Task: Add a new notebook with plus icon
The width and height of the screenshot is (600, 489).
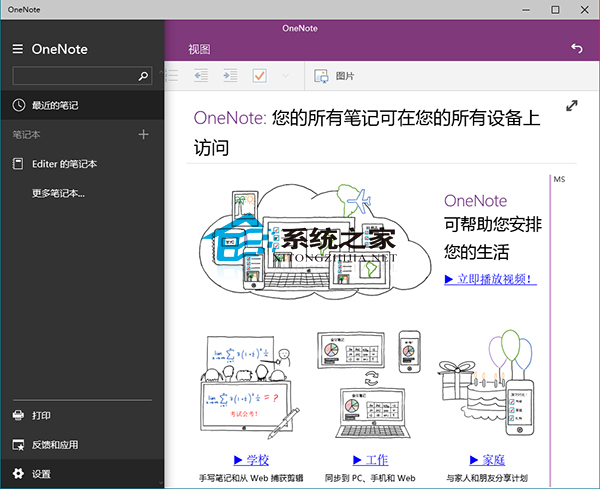Action: [143, 134]
